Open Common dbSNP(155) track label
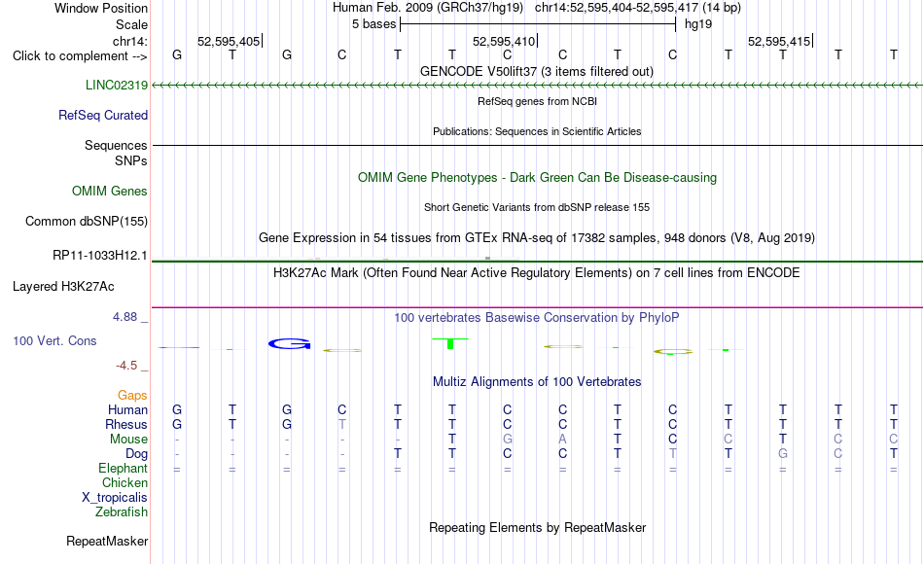 coord(86,221)
